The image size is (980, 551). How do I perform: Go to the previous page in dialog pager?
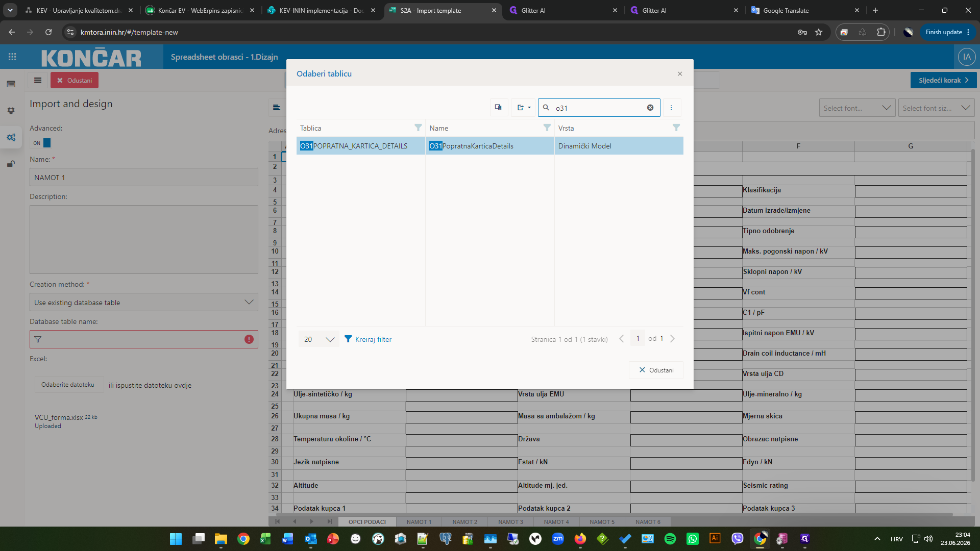coord(621,339)
